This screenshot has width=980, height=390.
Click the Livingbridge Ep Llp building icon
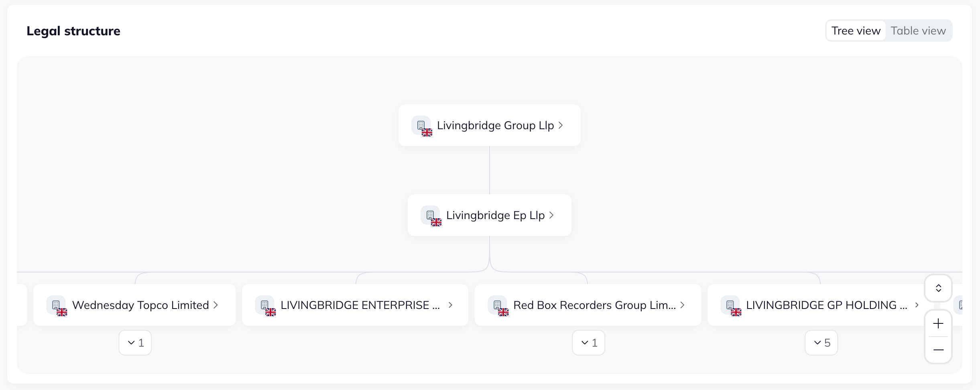tap(430, 215)
